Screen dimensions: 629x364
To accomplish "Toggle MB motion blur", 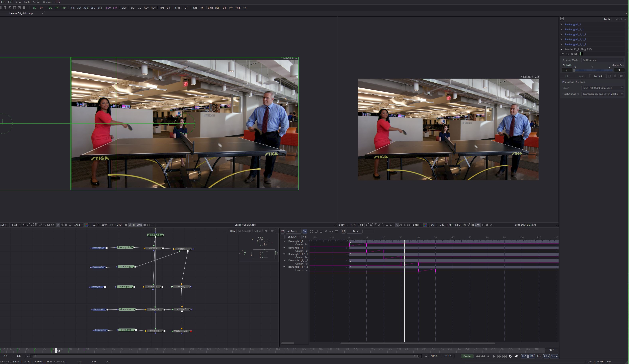I will point(532,356).
